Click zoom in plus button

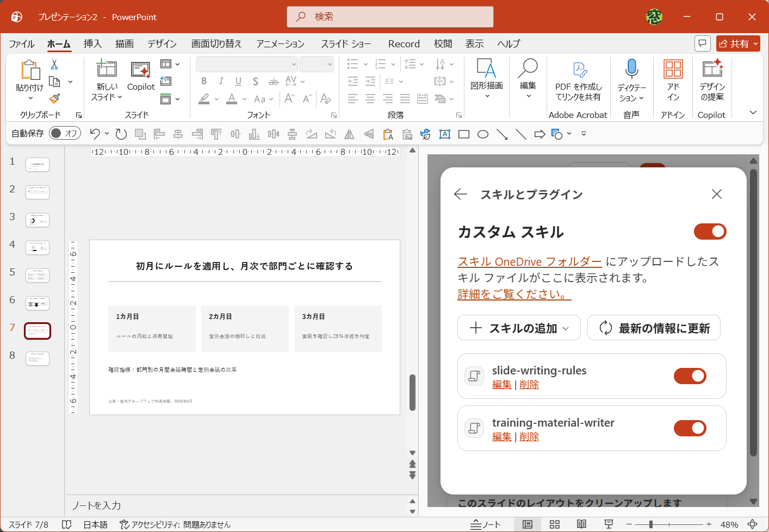pos(709,524)
